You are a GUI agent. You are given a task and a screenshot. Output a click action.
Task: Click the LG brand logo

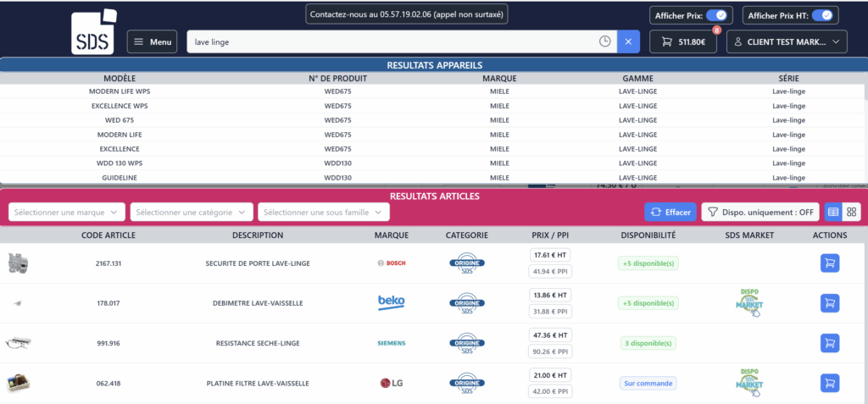pos(392,383)
